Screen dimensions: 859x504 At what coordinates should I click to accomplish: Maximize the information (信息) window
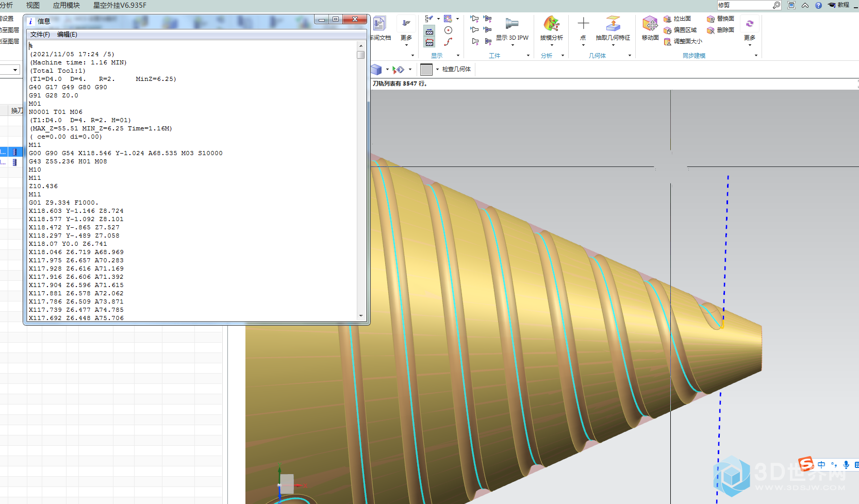336,20
